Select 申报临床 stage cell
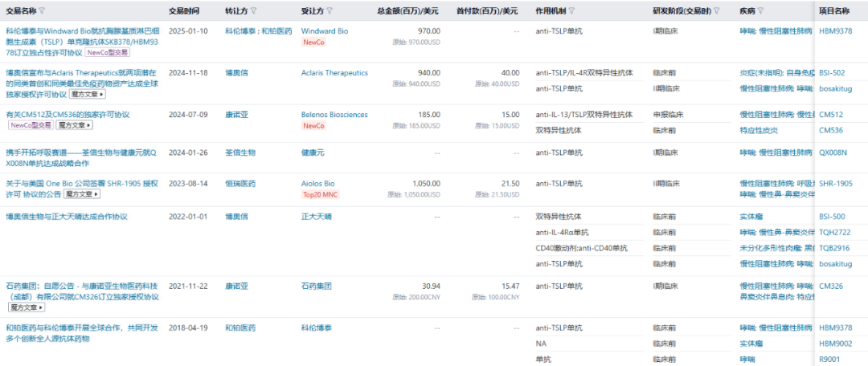Image resolution: width=868 pixels, height=366 pixels. (x=668, y=115)
